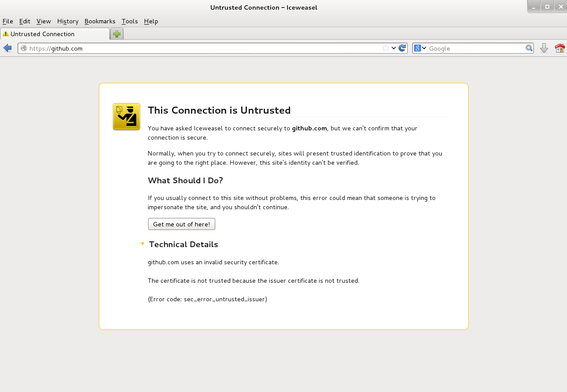
Task: Click the window title 'Untrusted Connection – Iceweasel'
Action: click(264, 7)
